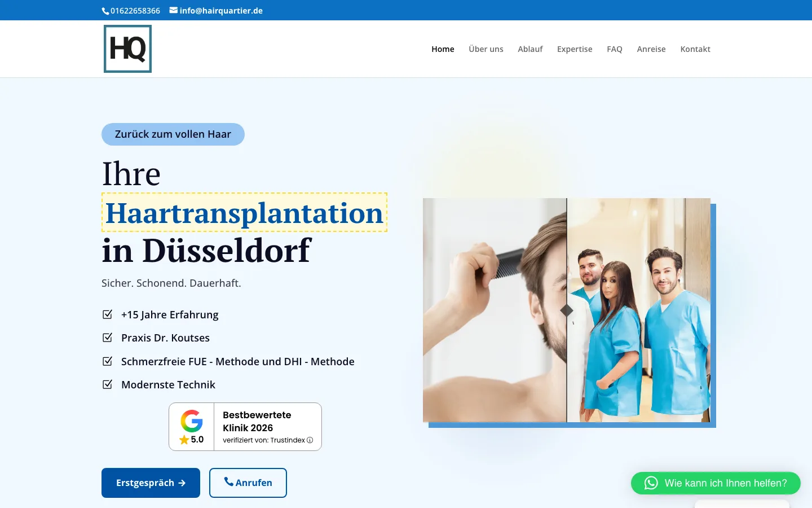The width and height of the screenshot is (812, 508).
Task: Click the '+15 Jahre Erfahrung' text
Action: click(x=170, y=314)
